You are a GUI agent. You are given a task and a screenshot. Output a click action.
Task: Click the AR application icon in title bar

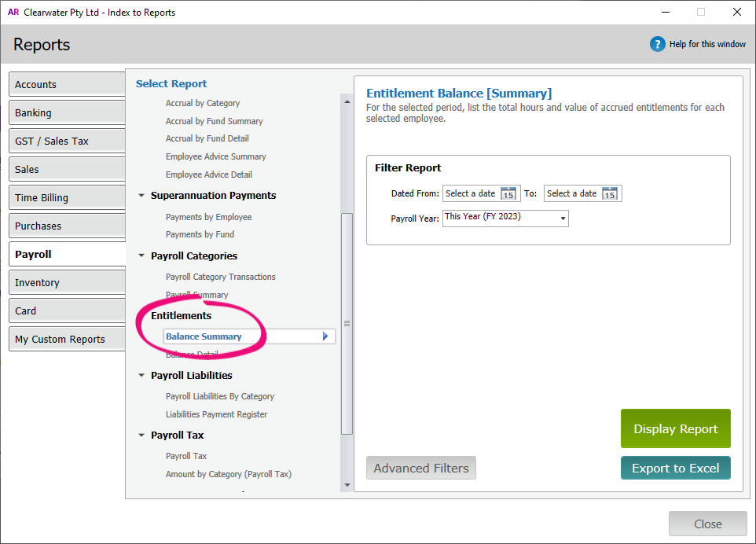13,12
